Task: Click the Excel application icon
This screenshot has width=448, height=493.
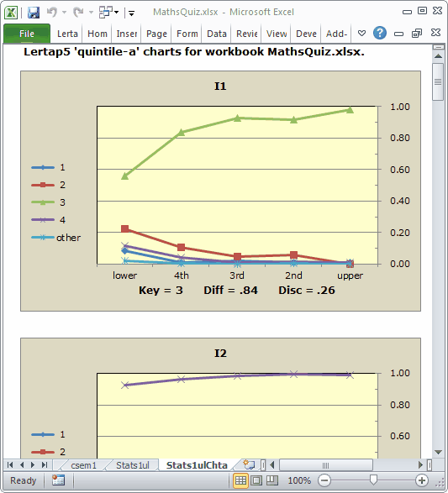Action: tap(11, 13)
